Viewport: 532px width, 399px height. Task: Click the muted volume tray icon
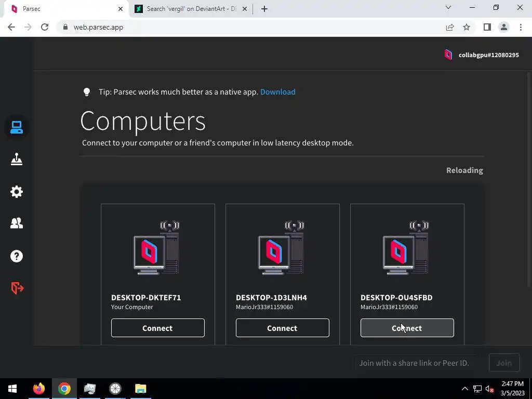coord(489,389)
